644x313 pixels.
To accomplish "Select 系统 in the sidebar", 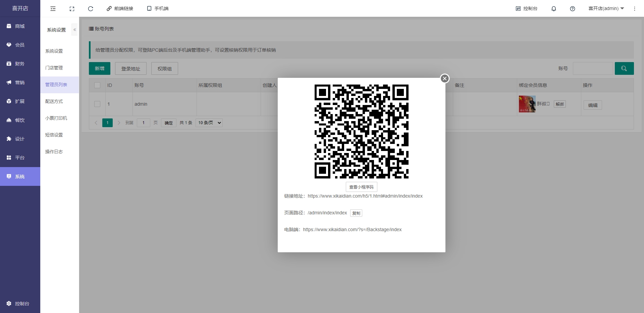I will coord(20,176).
